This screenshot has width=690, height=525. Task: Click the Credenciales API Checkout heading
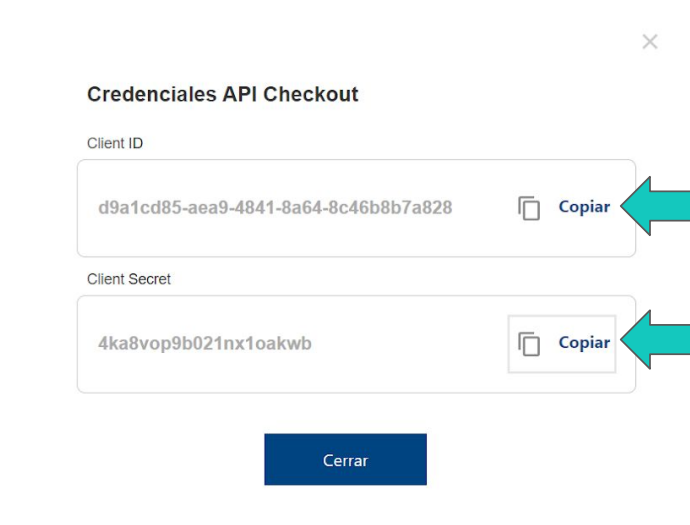pos(223,94)
